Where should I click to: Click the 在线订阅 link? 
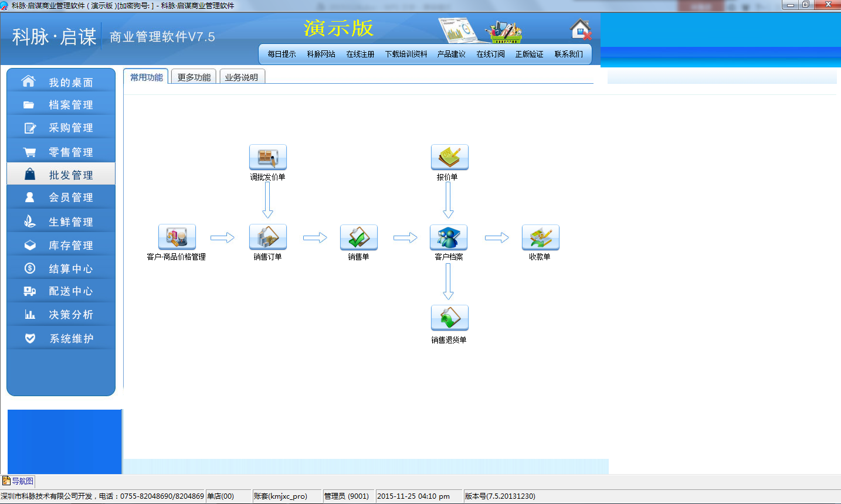[490, 54]
